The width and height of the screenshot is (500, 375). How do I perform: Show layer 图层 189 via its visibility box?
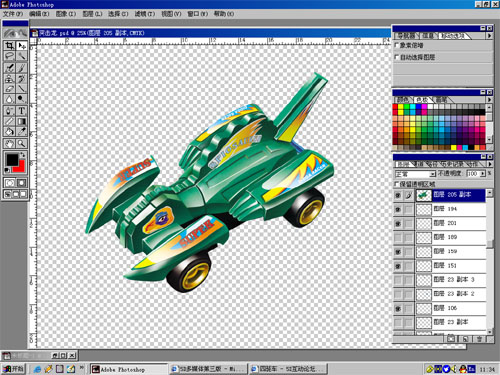[x=398, y=237]
